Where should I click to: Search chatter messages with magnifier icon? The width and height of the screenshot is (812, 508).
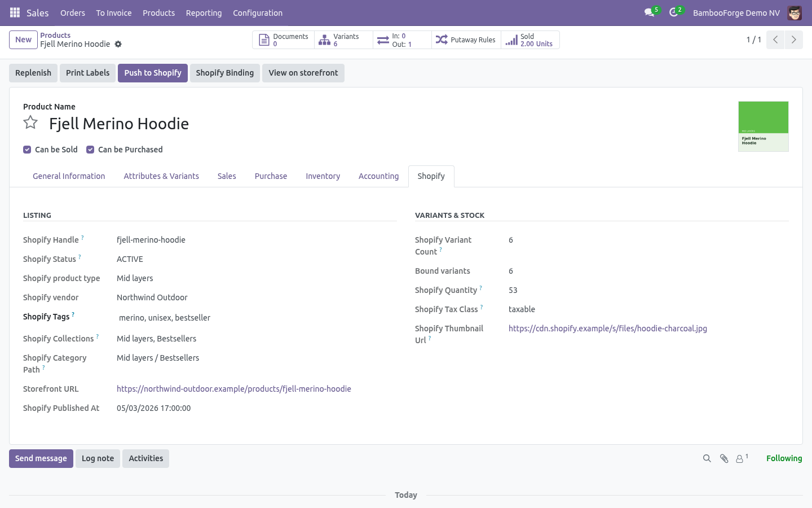point(707,458)
